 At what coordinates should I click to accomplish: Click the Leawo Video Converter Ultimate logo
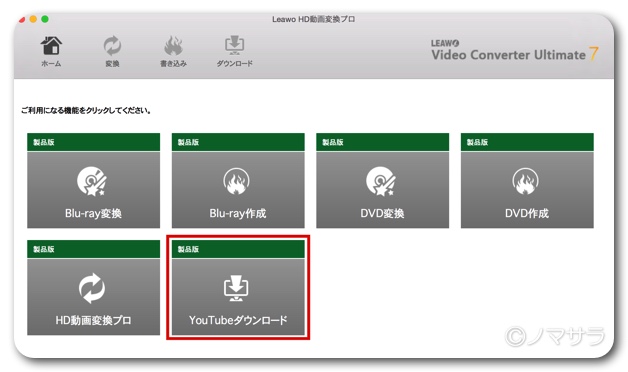pos(515,51)
